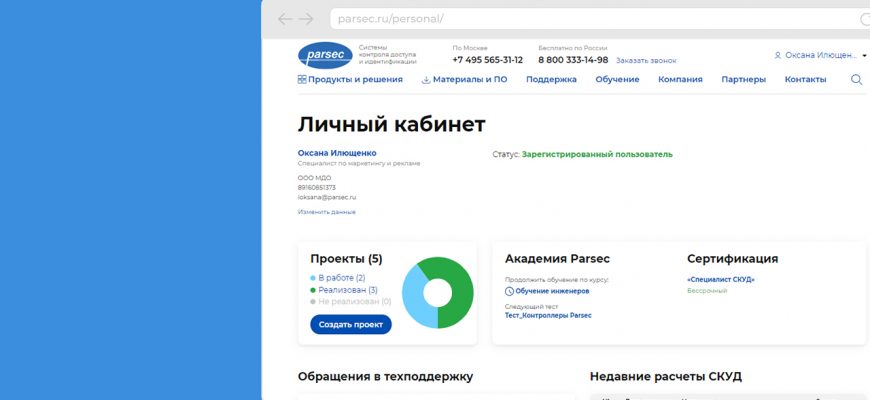Click the clock icon beside Обучение инженеров
The image size is (870, 400).
tap(509, 291)
